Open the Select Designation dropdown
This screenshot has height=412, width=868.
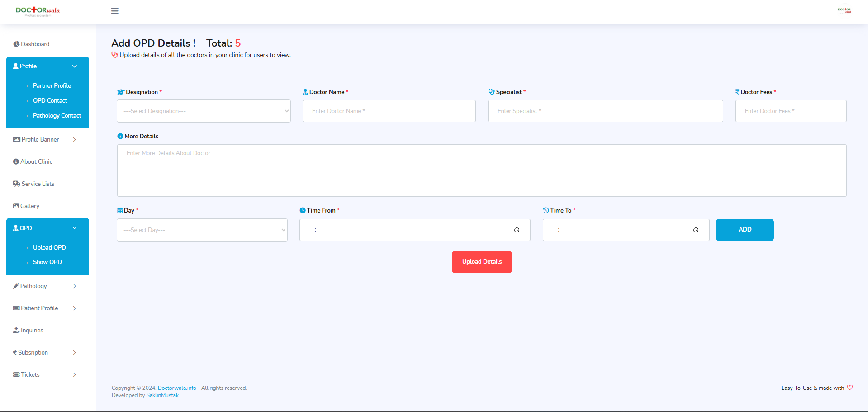204,111
